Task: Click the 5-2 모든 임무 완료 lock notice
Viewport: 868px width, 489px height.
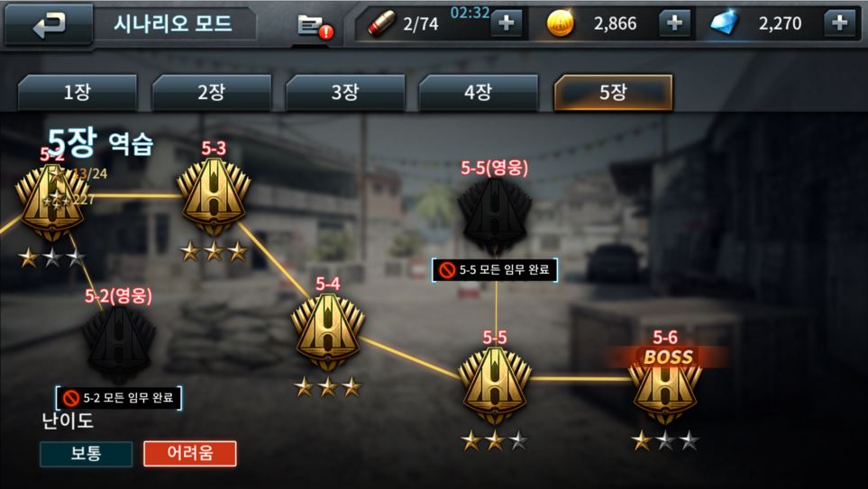Action: [x=118, y=398]
